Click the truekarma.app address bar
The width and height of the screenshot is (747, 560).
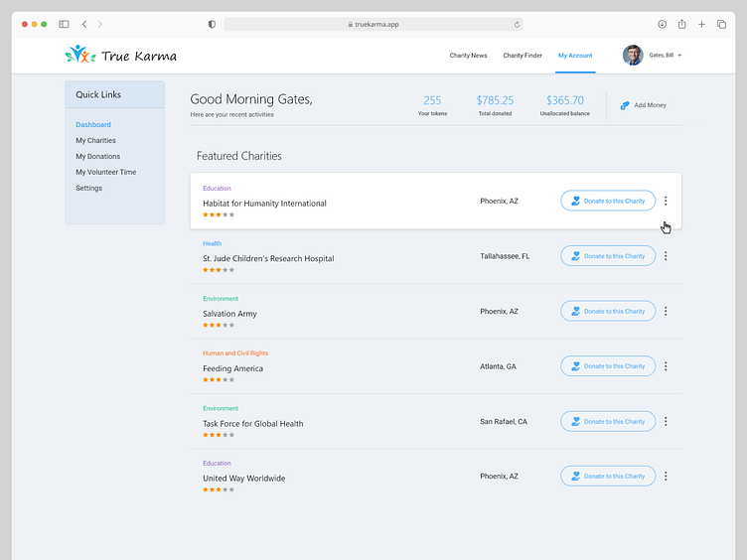click(373, 24)
